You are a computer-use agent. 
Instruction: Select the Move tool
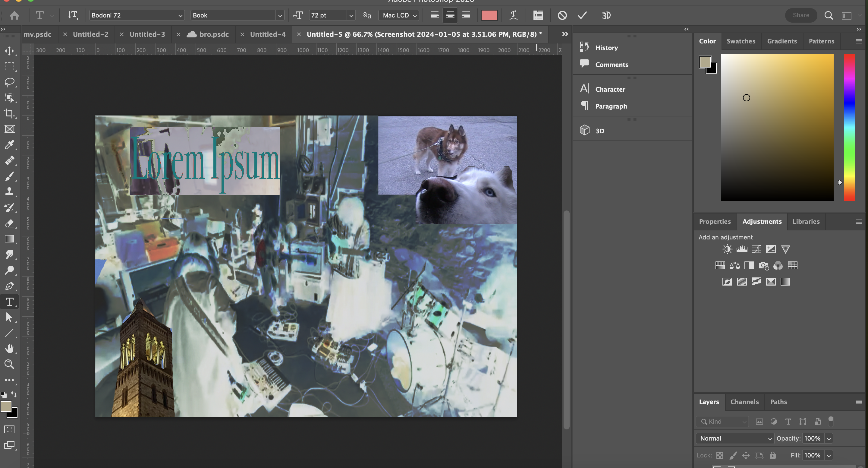[9, 51]
